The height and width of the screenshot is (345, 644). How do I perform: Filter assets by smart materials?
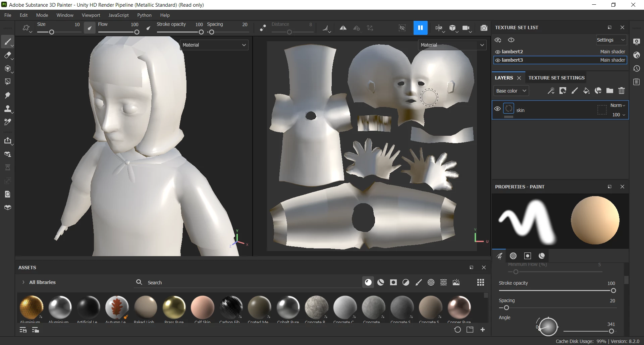pos(381,283)
